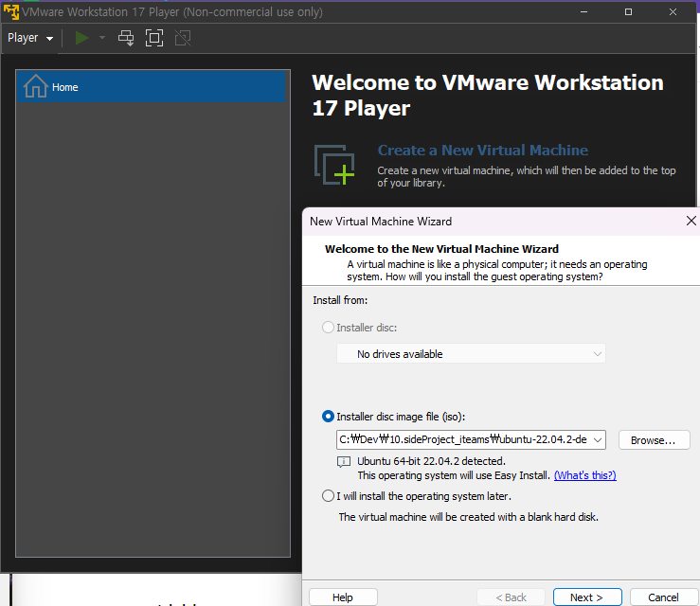Click the Next > button
700x606 pixels.
[587, 597]
